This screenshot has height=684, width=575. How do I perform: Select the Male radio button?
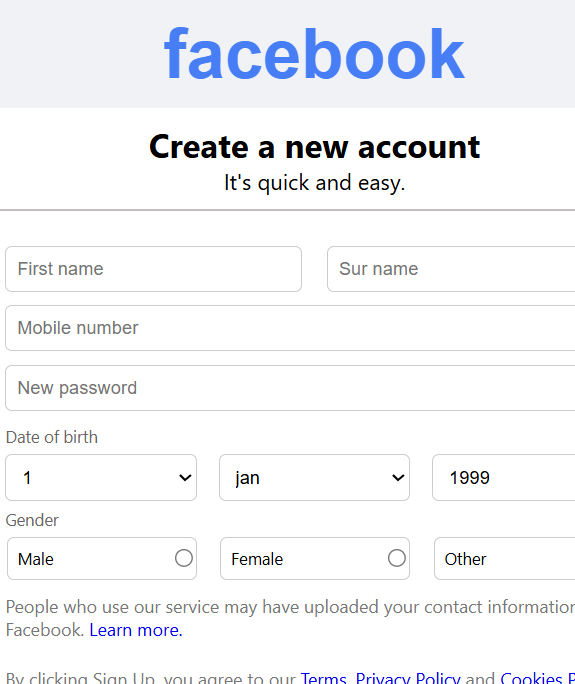pos(184,558)
